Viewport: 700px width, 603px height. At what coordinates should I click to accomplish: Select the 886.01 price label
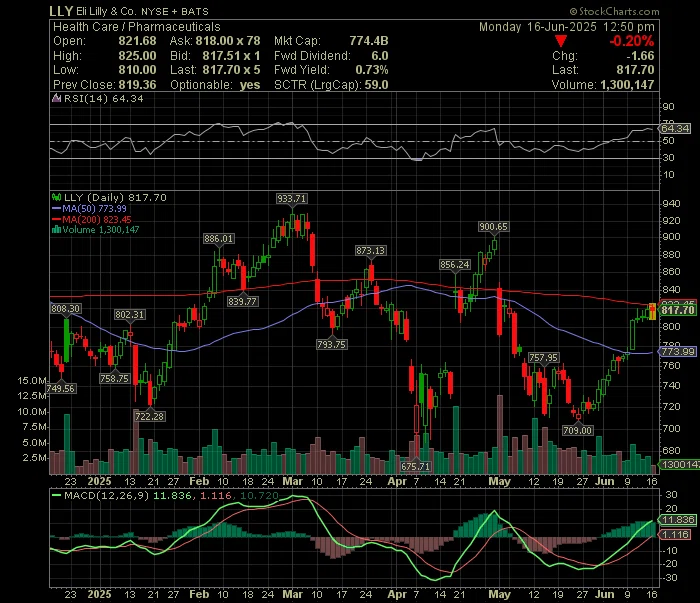(219, 238)
